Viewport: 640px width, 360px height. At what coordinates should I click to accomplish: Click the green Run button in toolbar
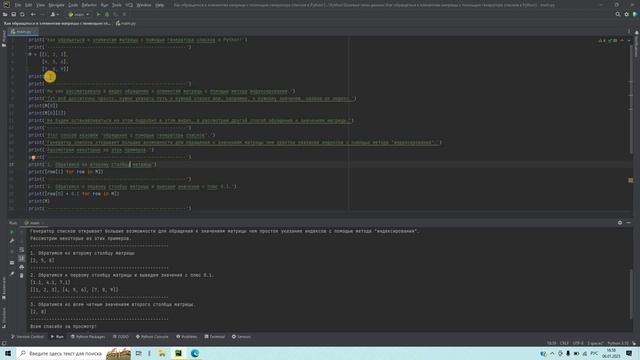point(98,14)
